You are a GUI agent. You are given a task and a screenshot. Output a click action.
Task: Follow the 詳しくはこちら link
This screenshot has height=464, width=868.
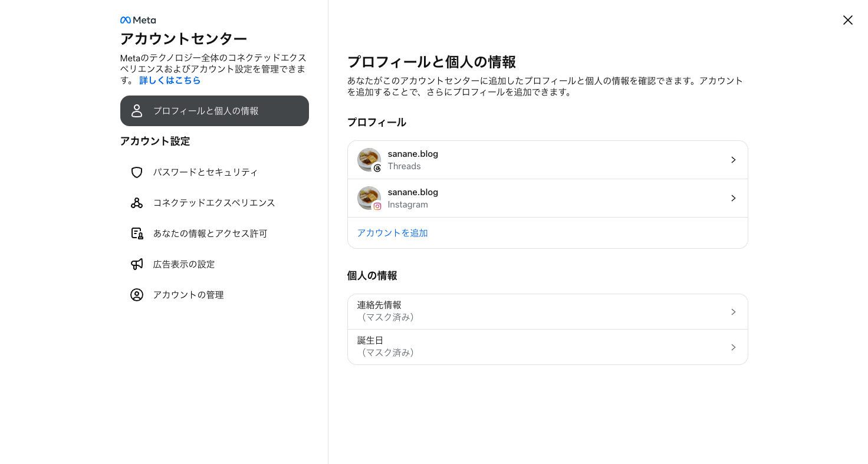170,80
